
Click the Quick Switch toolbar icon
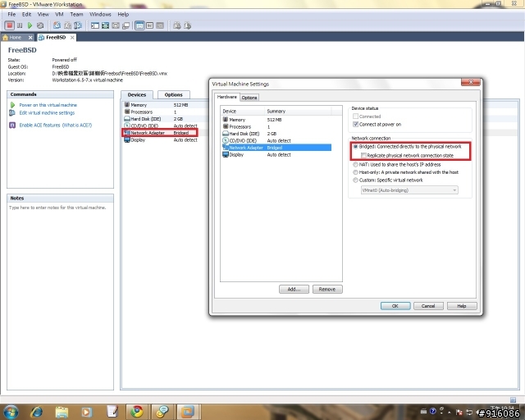coord(116,25)
